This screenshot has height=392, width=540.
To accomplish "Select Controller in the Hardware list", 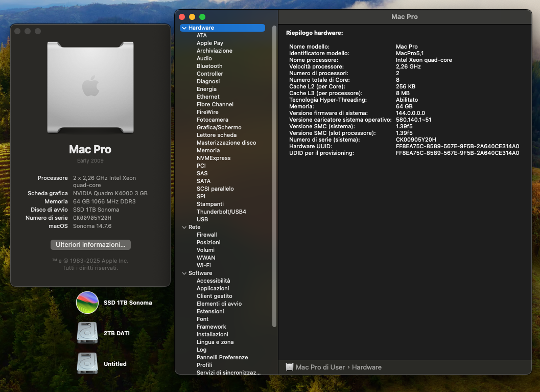I will click(210, 74).
